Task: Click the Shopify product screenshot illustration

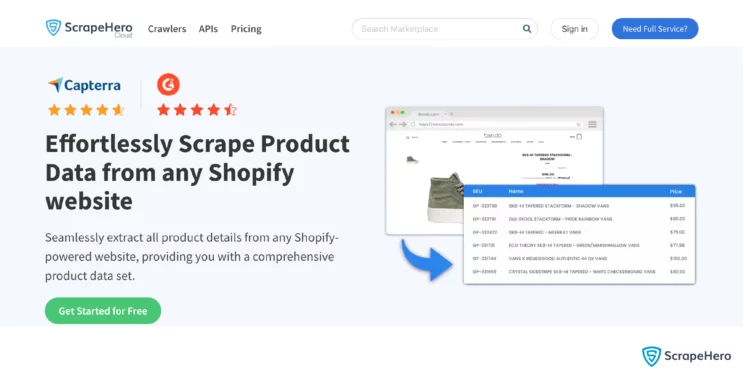Action: coord(540,195)
